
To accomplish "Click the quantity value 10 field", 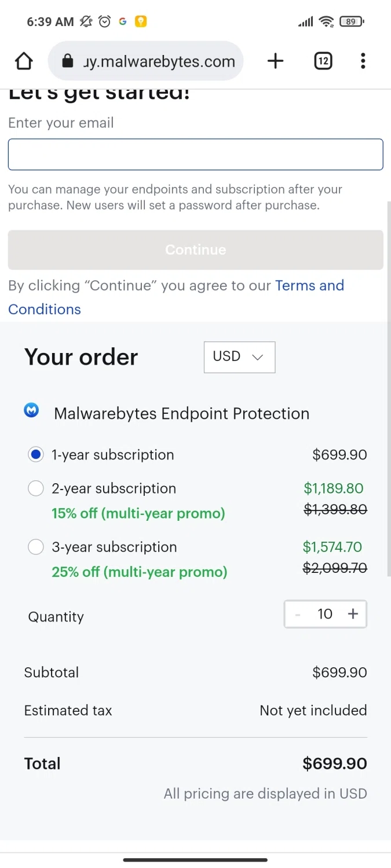I will click(x=325, y=614).
